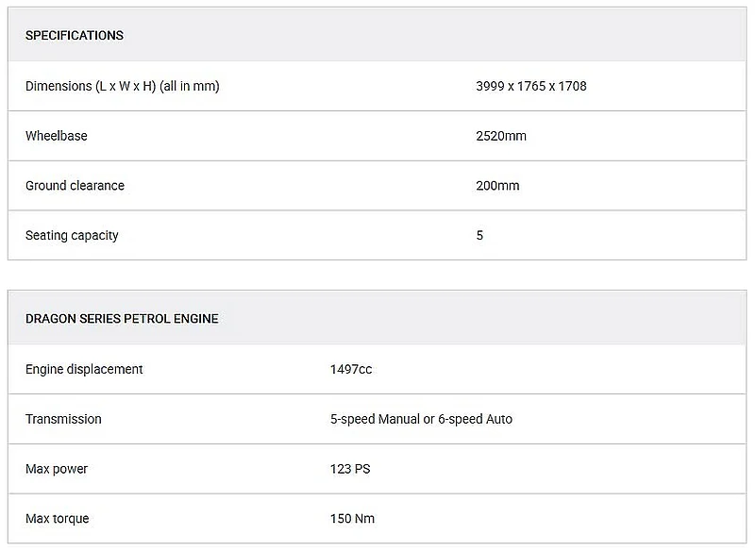Screen dimensions: 756x551
Task: Click the 150 Nm torque value
Action: click(352, 518)
